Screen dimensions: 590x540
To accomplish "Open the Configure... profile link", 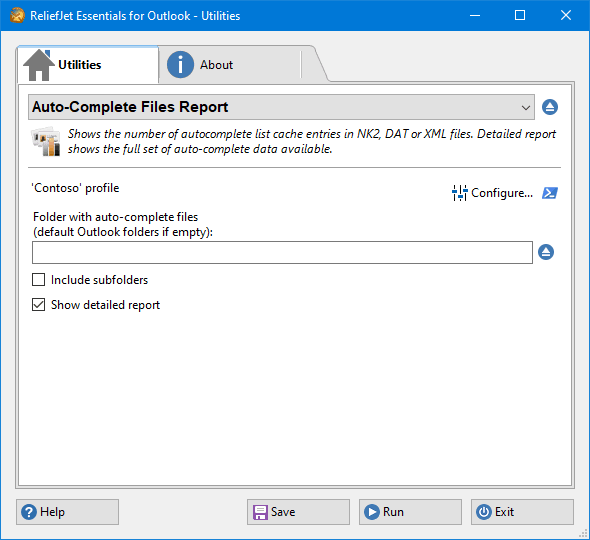I will [502, 193].
